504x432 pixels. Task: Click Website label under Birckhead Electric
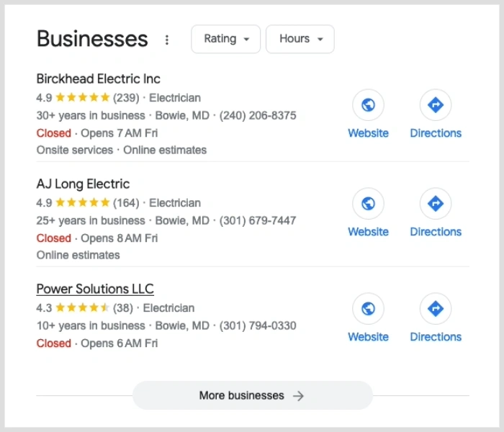click(368, 133)
